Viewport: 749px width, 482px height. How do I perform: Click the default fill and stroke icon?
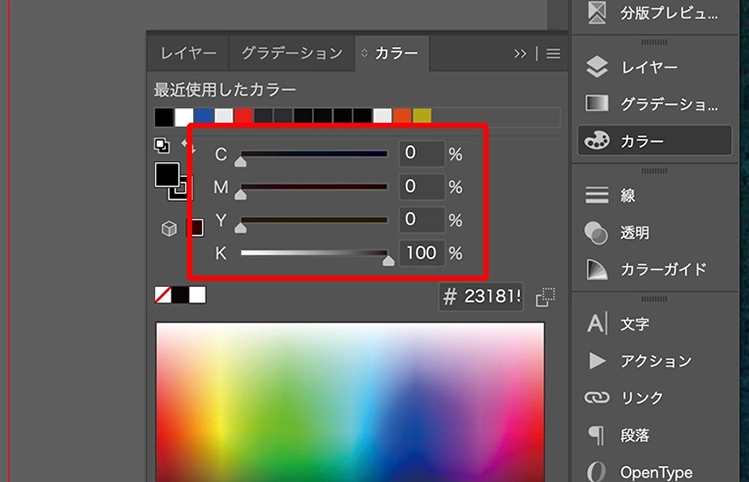click(x=162, y=145)
